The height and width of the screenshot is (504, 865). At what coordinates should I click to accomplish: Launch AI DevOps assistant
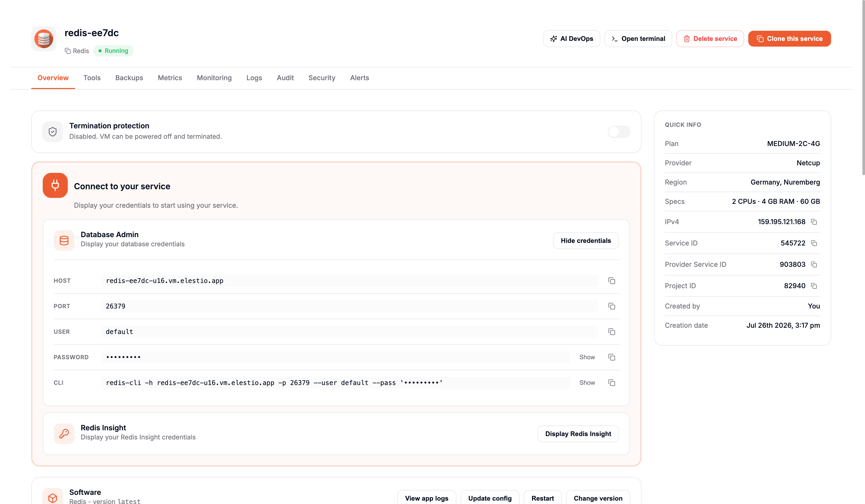[x=572, y=39]
